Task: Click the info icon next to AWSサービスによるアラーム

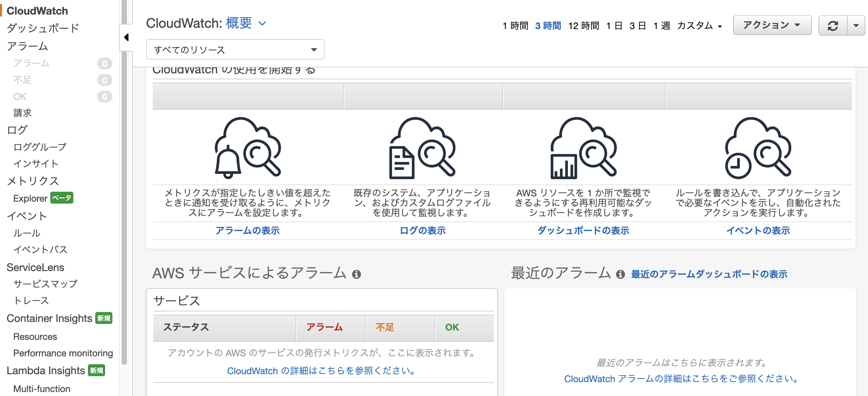Action: 356,274
